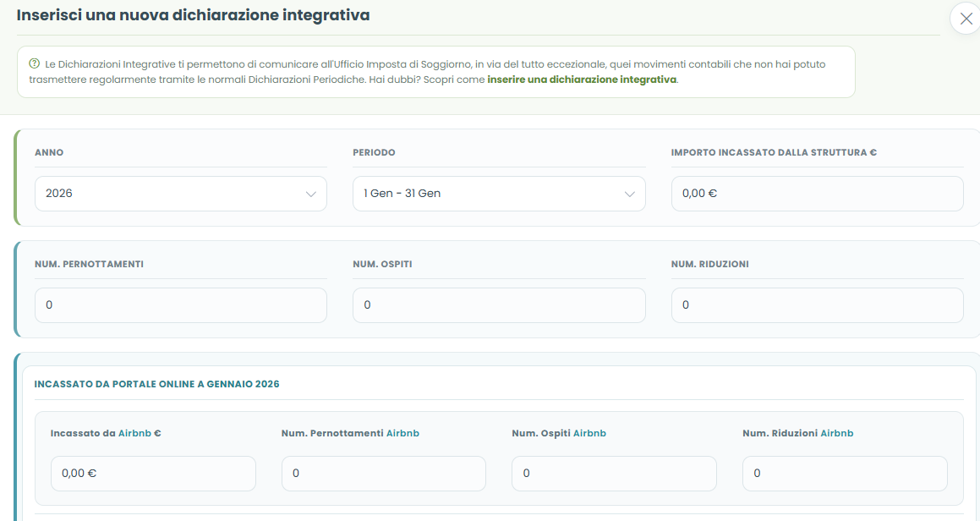Click the 'Num. Riduzioni Airbnb' label

pyautogui.click(x=798, y=433)
